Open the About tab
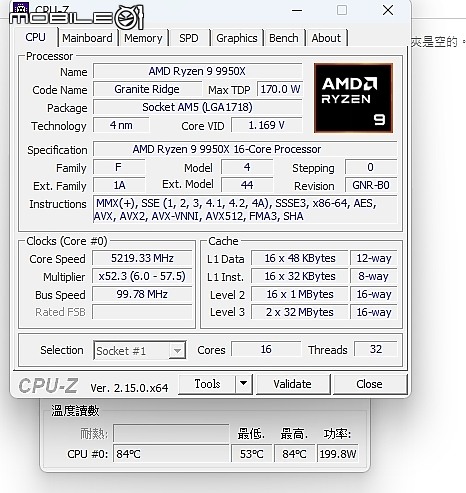 tap(326, 38)
